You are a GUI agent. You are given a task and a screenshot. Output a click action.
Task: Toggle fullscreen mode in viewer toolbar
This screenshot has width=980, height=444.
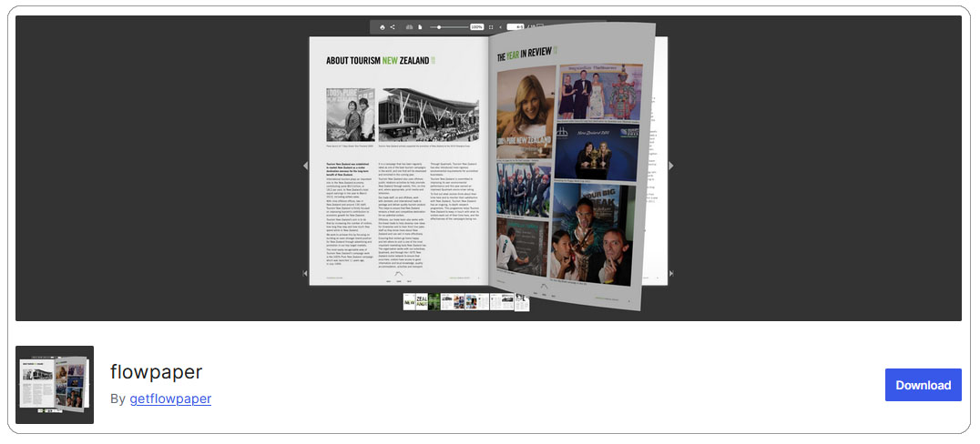(x=491, y=27)
